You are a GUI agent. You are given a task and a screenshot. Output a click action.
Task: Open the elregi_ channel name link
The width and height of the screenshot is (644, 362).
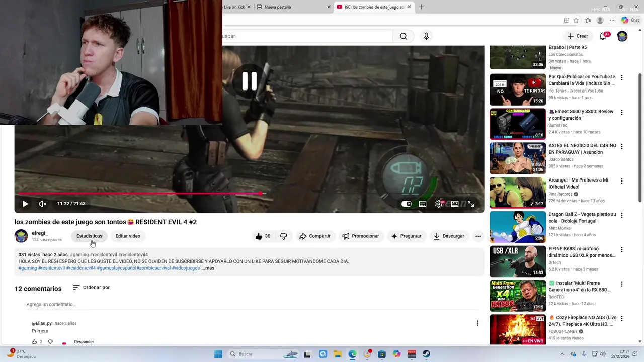pyautogui.click(x=40, y=233)
